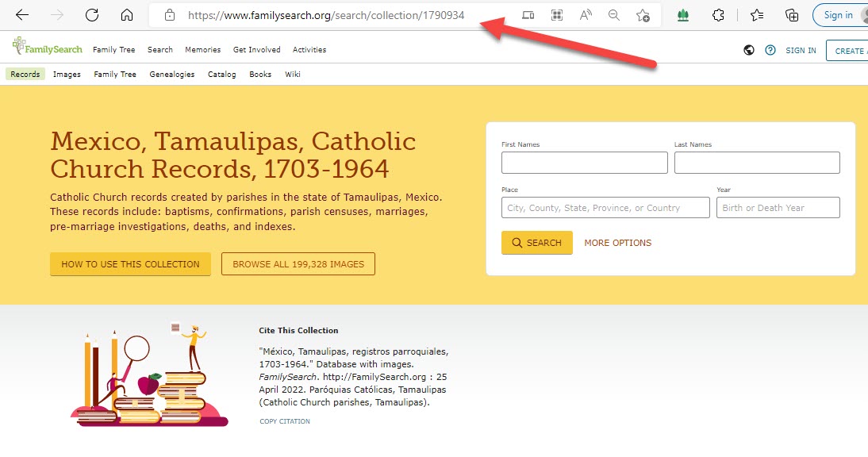Screen dimensions: 868x457
Task: Click the globe language icon
Action: (749, 50)
